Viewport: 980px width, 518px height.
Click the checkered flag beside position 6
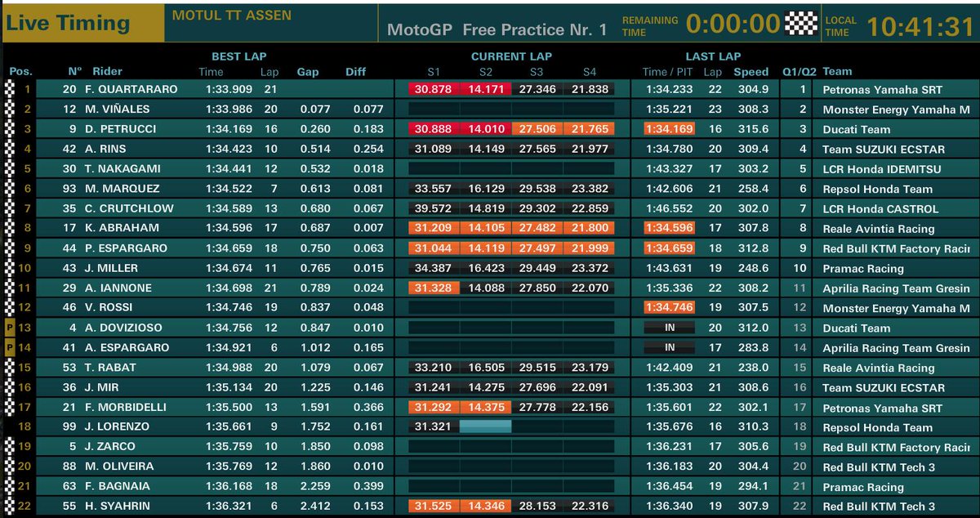click(x=10, y=189)
